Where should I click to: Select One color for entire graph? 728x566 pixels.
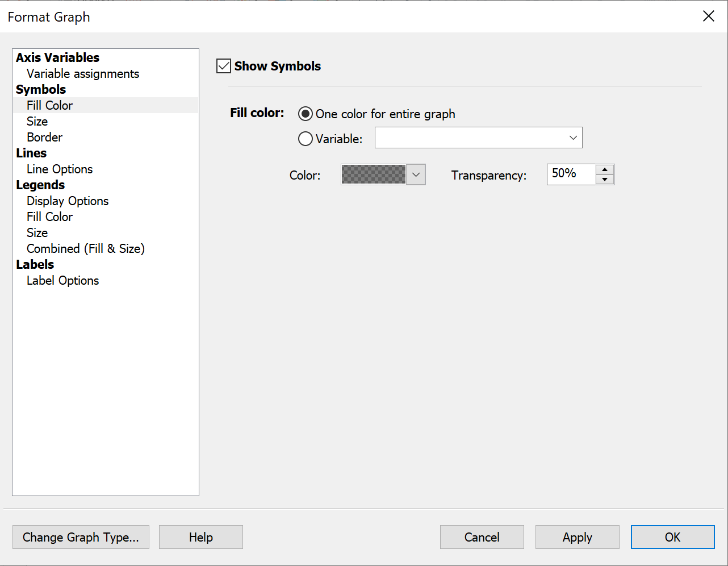tap(306, 114)
